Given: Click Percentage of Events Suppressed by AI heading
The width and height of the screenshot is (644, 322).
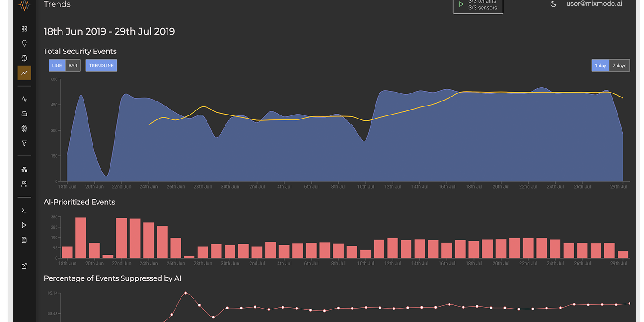Looking at the screenshot, I should (112, 278).
